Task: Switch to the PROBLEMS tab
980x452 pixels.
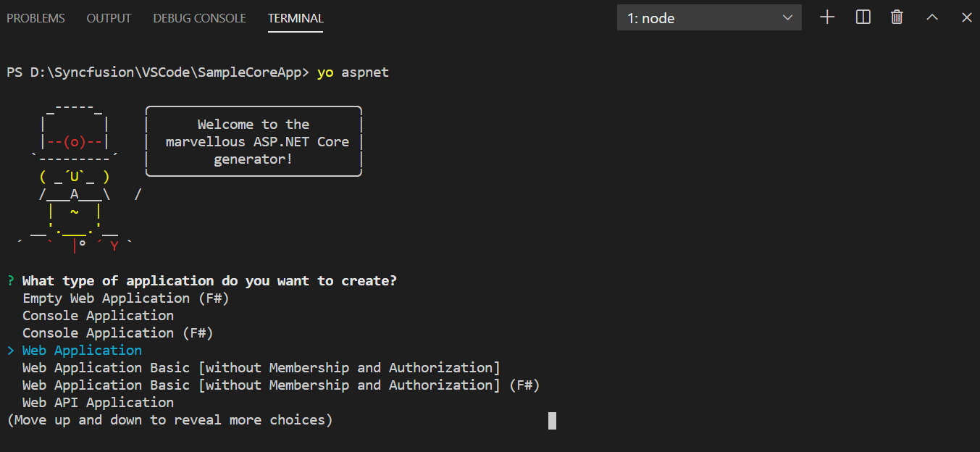Action: click(x=35, y=18)
